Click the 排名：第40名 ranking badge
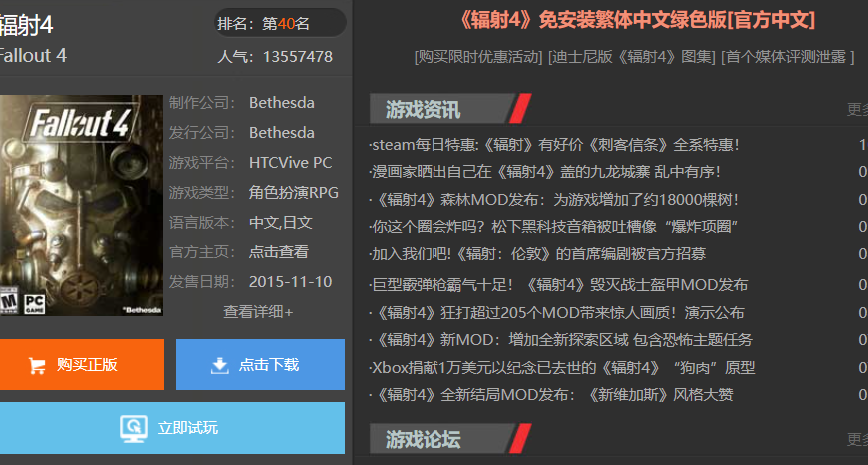Screen dimensions: 868x465 pos(280,23)
